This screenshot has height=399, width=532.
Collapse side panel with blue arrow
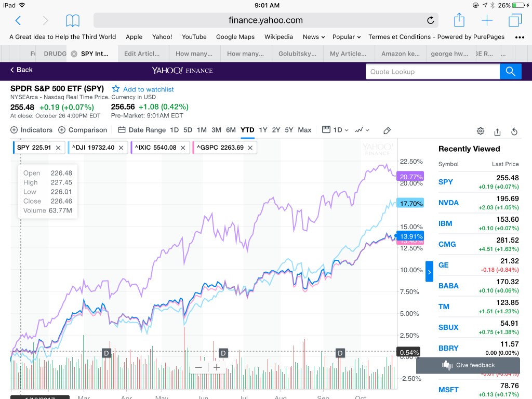pyautogui.click(x=429, y=271)
